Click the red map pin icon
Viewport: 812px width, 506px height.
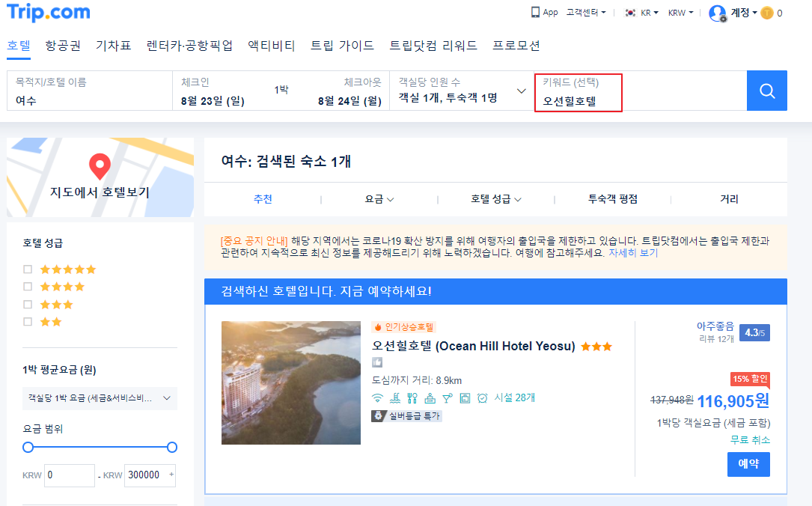[100, 166]
